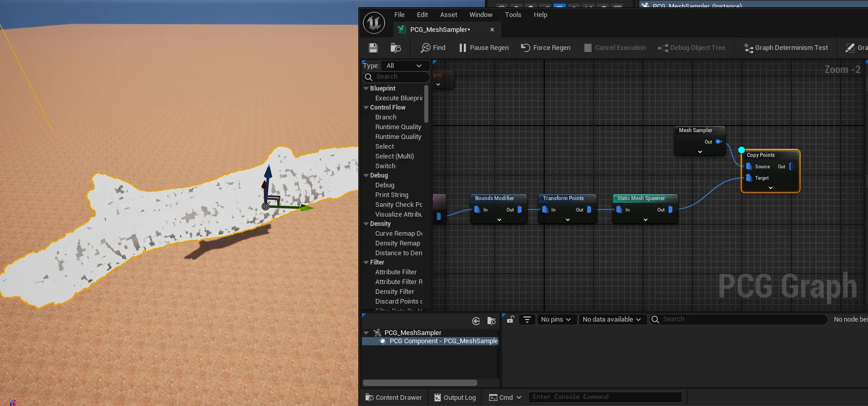Image resolution: width=868 pixels, height=406 pixels.
Task: Select the Density Remap entry
Action: (x=397, y=243)
